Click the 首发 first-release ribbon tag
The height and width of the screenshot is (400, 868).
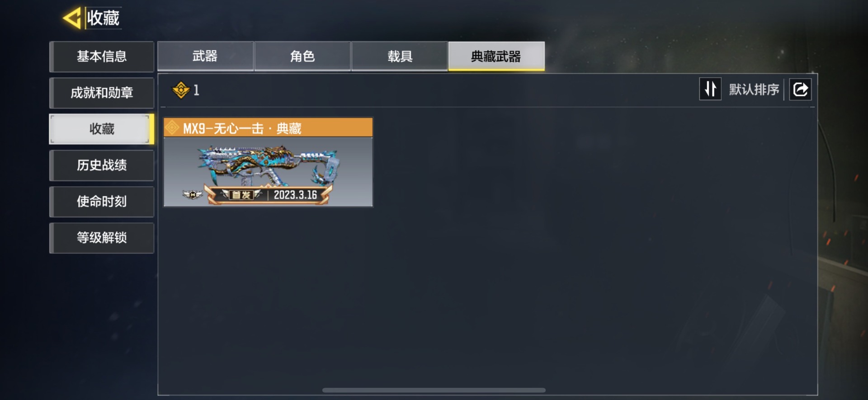pyautogui.click(x=241, y=195)
